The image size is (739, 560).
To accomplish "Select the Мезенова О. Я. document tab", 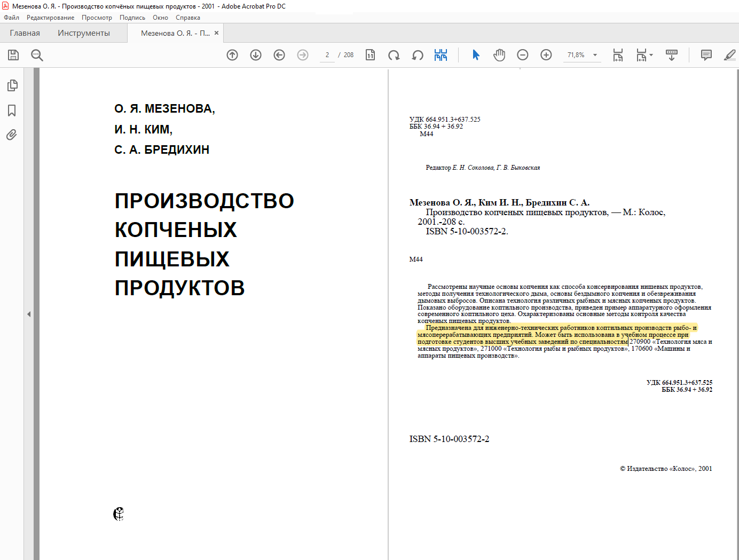I will 175,33.
